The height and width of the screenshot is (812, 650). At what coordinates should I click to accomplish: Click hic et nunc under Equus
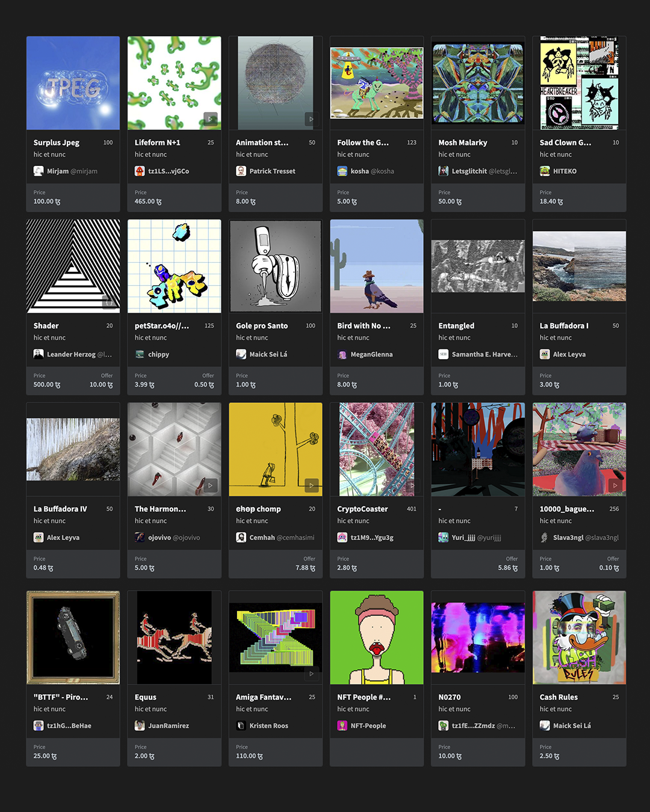point(150,709)
